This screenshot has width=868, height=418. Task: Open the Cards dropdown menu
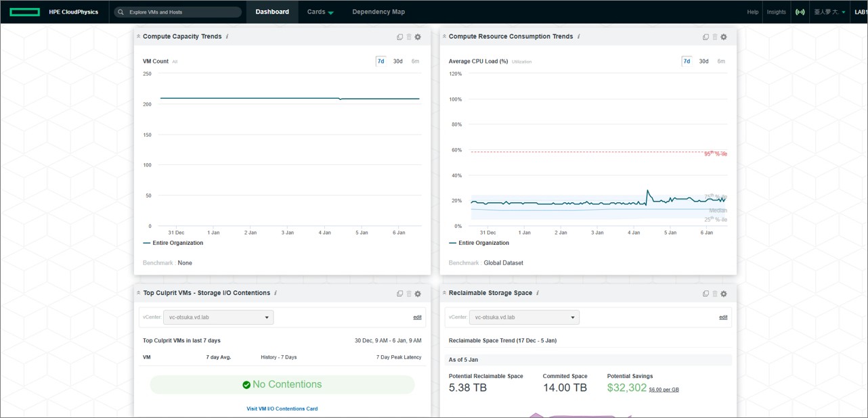click(320, 12)
